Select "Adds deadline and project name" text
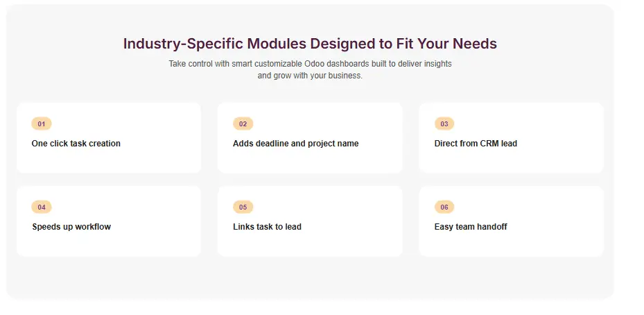The width and height of the screenshot is (644, 315). (x=295, y=144)
